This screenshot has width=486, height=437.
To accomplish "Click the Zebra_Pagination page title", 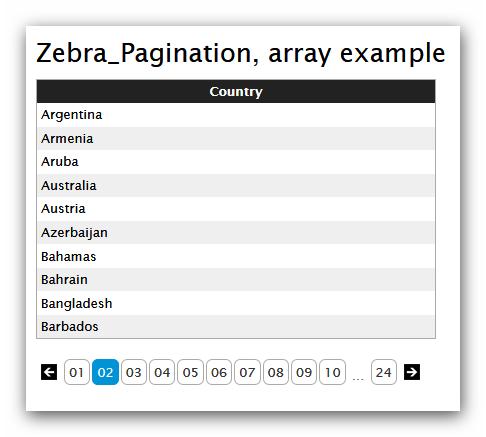I will pyautogui.click(x=240, y=53).
